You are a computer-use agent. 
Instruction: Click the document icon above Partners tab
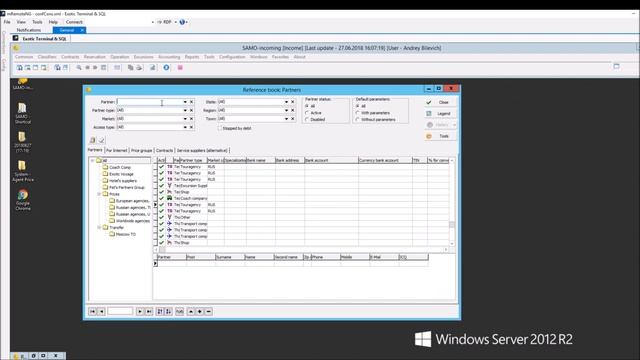[x=93, y=140]
